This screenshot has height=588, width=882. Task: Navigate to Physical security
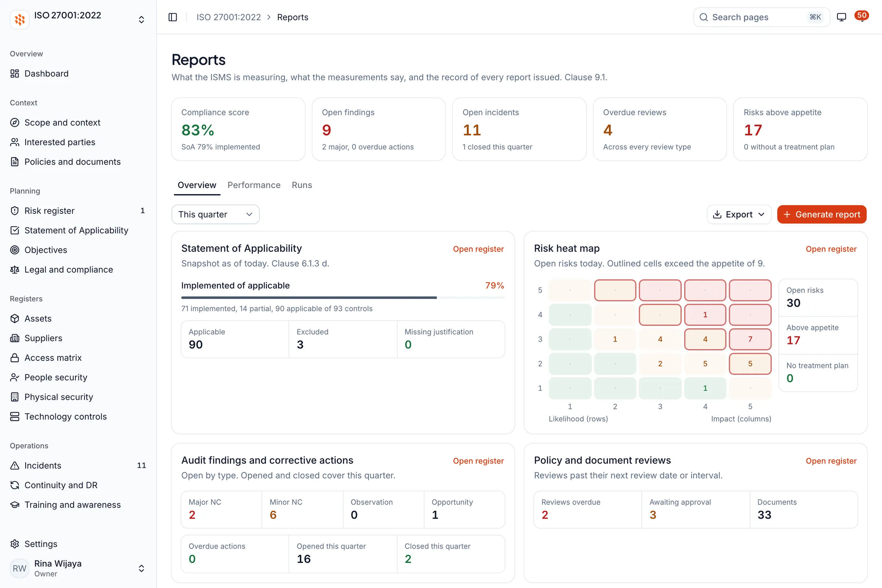click(x=78, y=397)
